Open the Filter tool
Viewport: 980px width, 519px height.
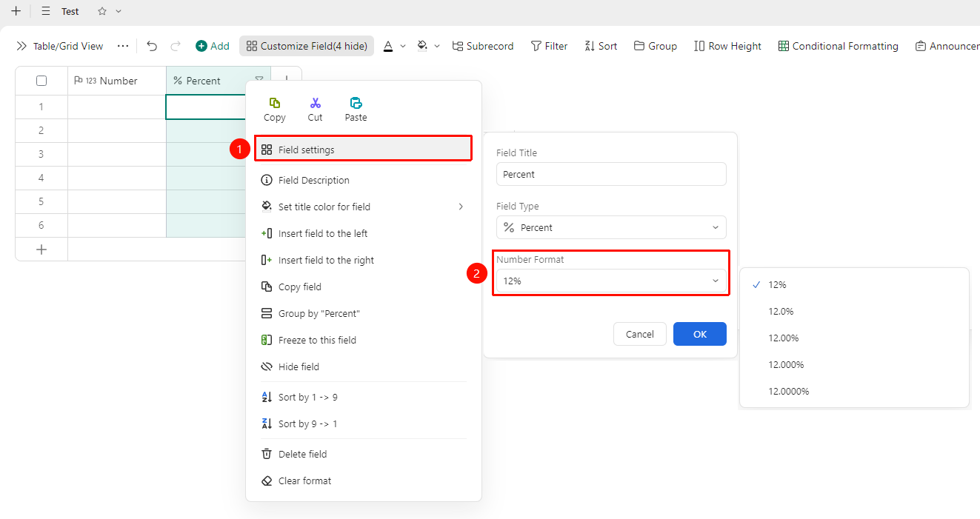click(x=550, y=46)
